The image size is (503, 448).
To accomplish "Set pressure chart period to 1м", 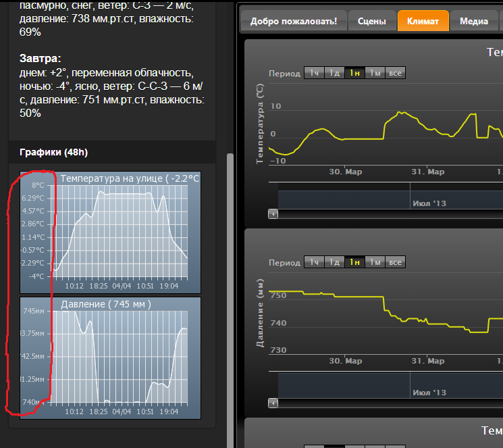I will click(x=375, y=262).
